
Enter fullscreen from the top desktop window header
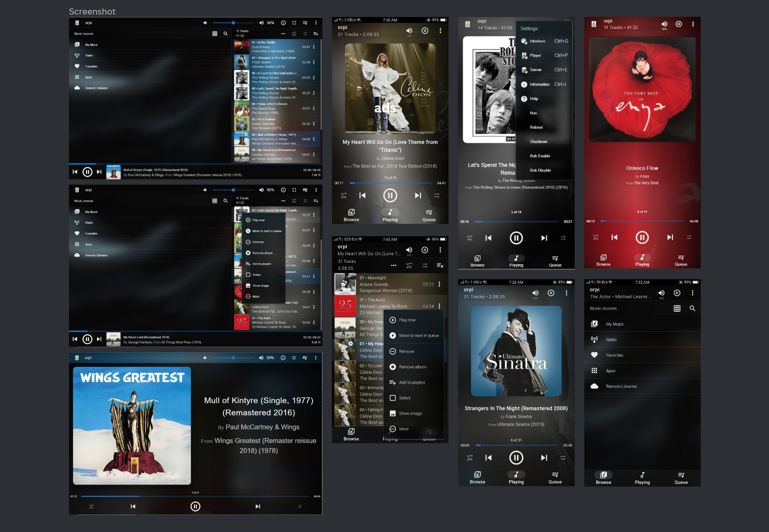(x=294, y=23)
